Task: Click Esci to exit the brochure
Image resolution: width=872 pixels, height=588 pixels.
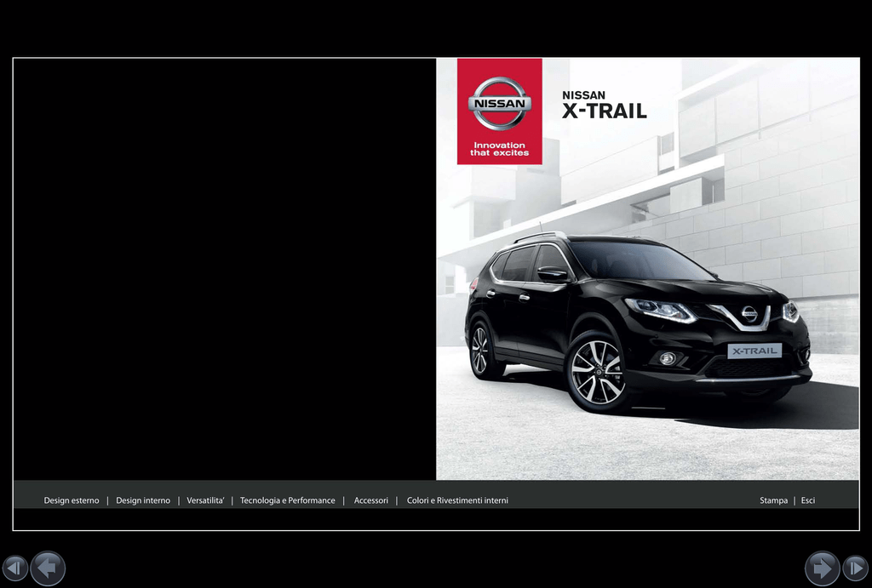Action: coord(808,500)
